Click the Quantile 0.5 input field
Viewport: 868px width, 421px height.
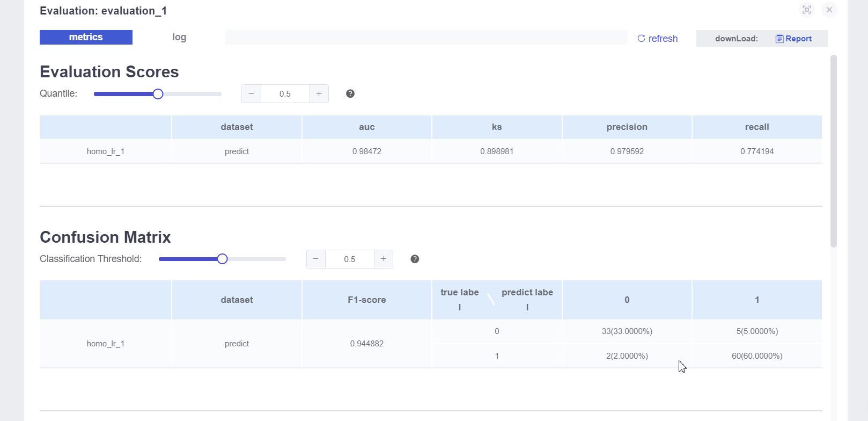285,93
